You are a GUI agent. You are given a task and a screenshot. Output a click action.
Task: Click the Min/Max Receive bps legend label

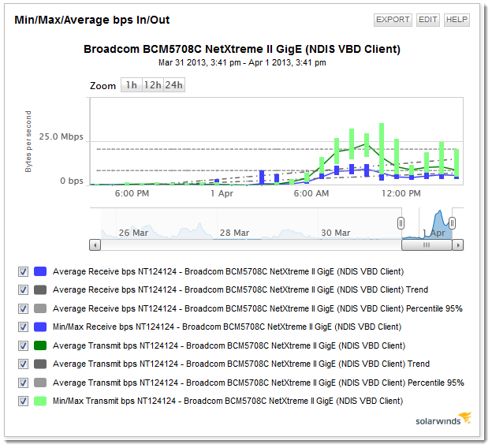pyautogui.click(x=227, y=327)
